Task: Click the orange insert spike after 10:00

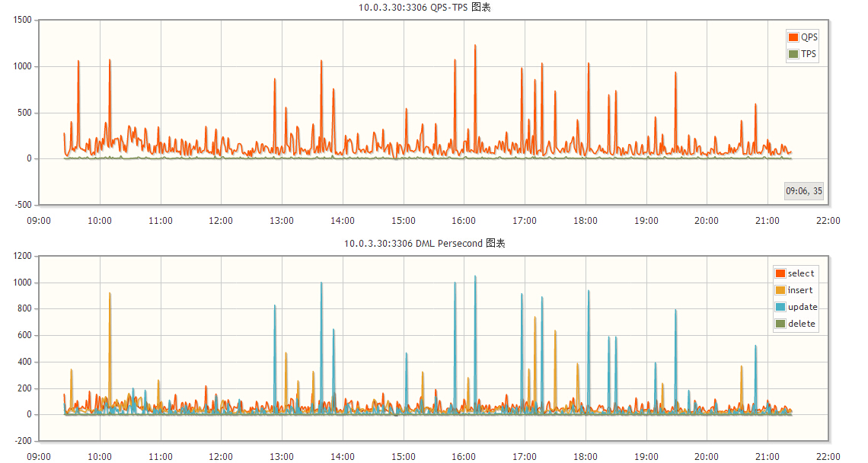Action: [x=110, y=295]
